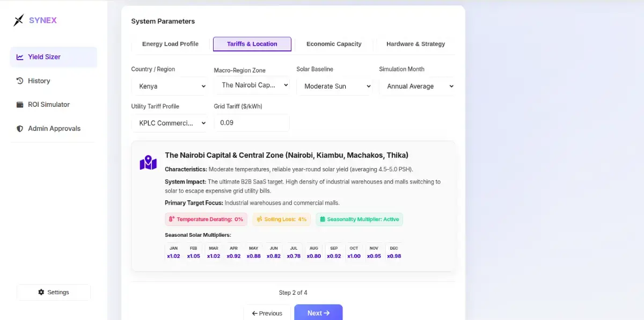Viewport: 644px width, 320px height.
Task: Click the MAY x0.88 multiplier
Action: pyautogui.click(x=254, y=252)
